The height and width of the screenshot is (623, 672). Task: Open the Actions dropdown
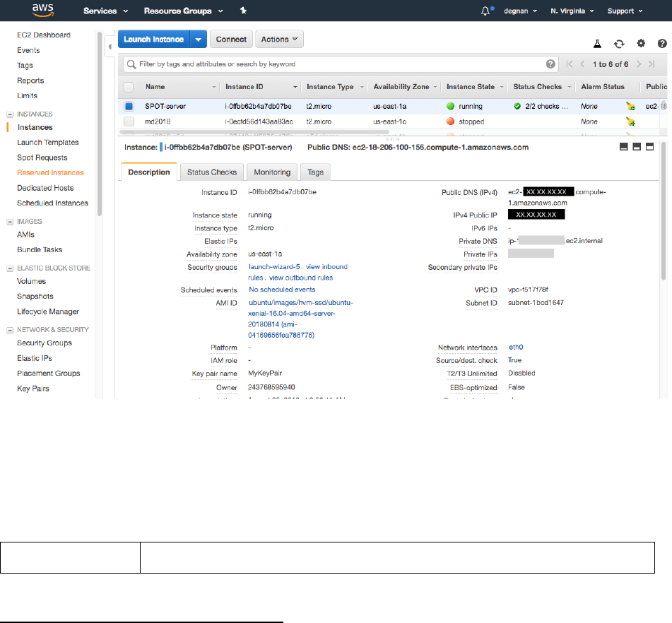point(279,39)
